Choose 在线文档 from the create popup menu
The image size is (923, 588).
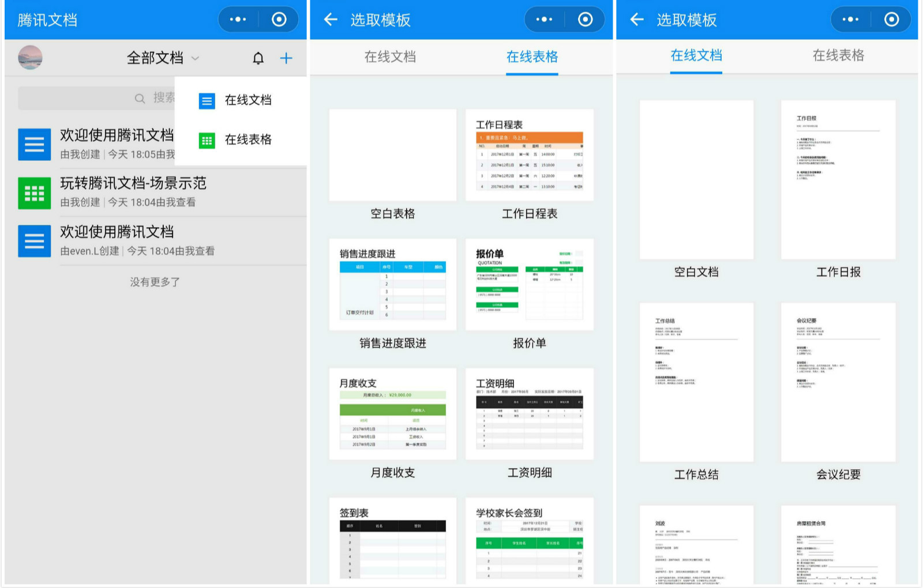pyautogui.click(x=241, y=100)
